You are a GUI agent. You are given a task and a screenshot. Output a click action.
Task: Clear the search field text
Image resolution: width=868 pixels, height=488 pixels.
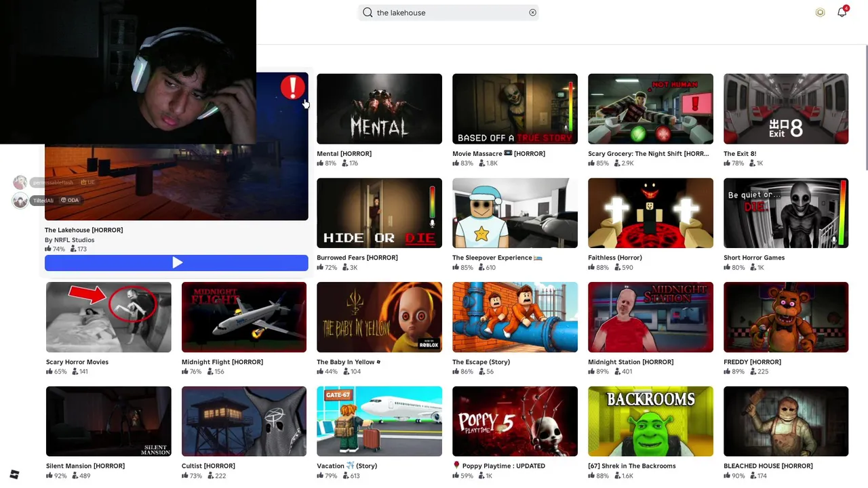[x=532, y=12]
